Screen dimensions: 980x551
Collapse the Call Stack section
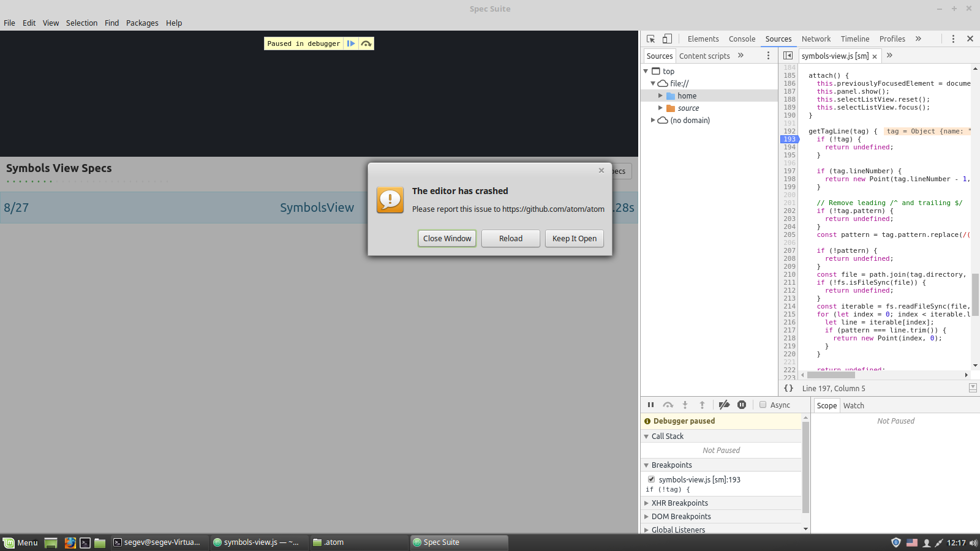pyautogui.click(x=647, y=436)
